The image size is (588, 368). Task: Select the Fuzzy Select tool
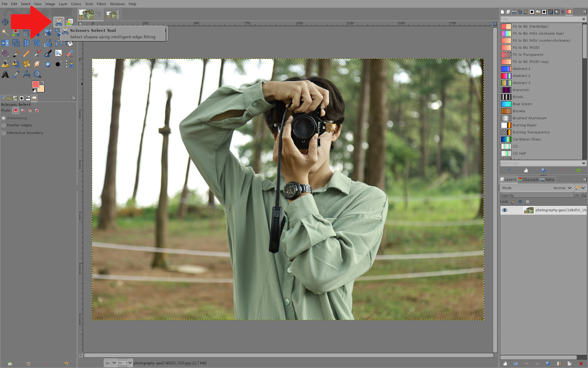click(5, 32)
